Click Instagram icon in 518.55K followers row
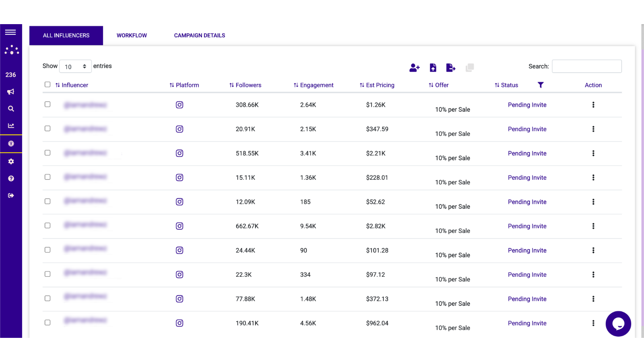The width and height of the screenshot is (644, 362). coord(180,153)
